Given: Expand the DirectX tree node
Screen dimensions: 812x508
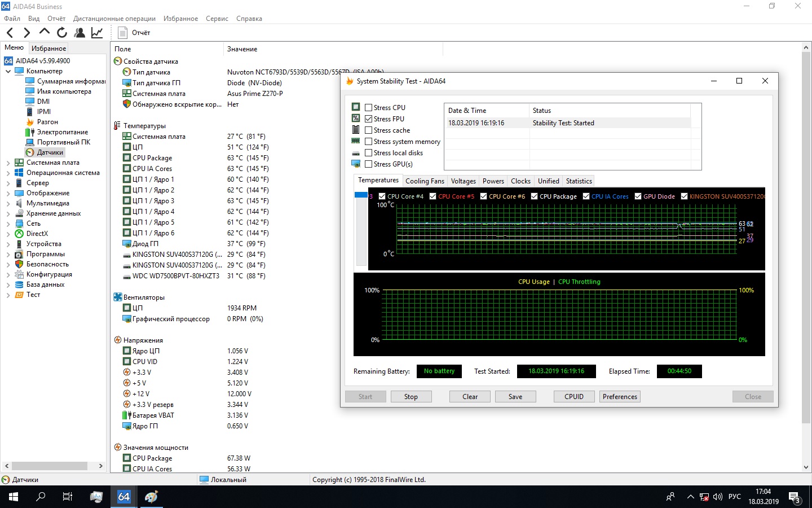Looking at the screenshot, I should (8, 234).
